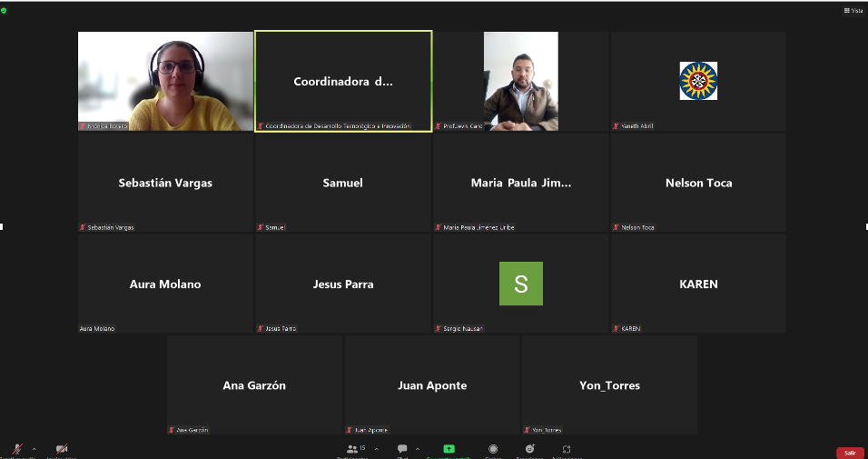Viewport: 868px width, 459px height.
Task: Toggle the muted microphone button
Action: (17, 449)
